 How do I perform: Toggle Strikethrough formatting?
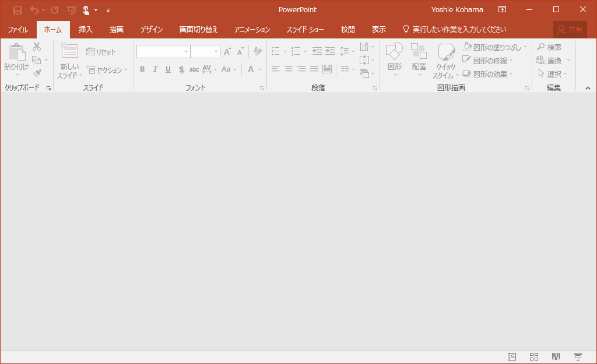click(194, 70)
